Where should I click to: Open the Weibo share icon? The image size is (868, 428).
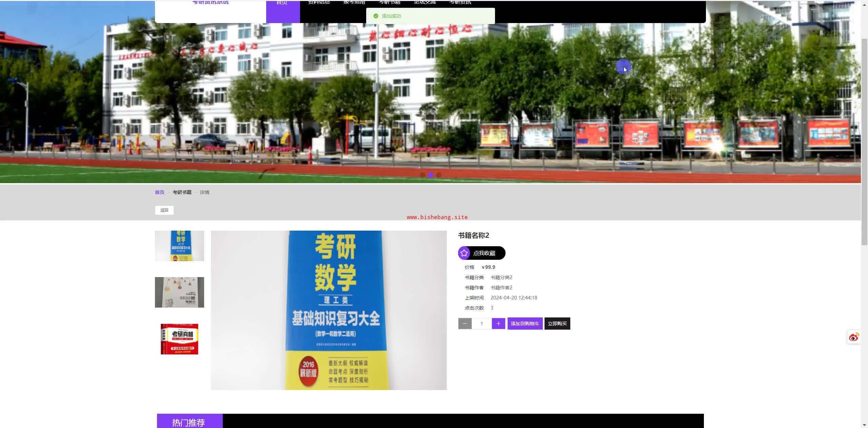click(x=854, y=337)
